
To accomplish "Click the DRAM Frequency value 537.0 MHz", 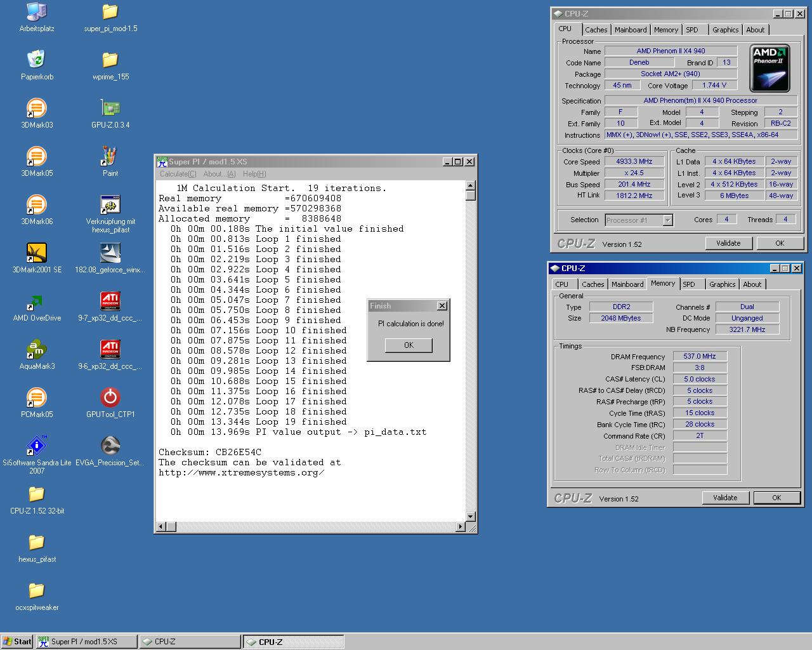I will point(700,357).
